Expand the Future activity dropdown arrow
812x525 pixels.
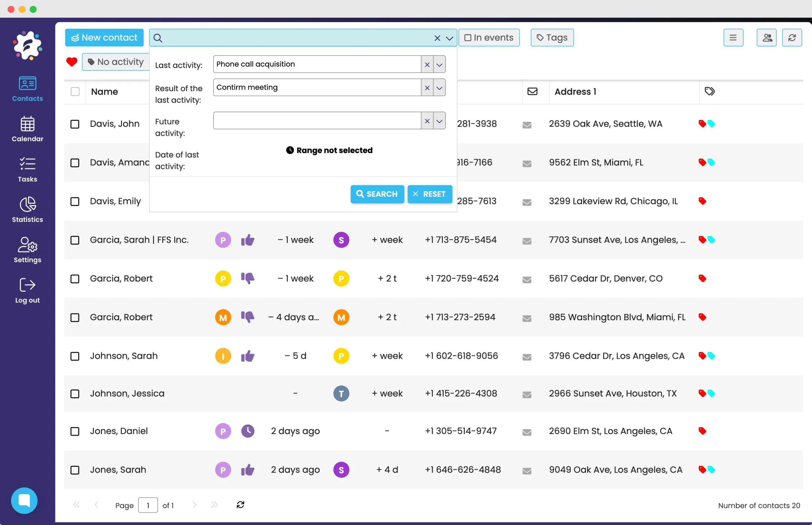pyautogui.click(x=439, y=121)
